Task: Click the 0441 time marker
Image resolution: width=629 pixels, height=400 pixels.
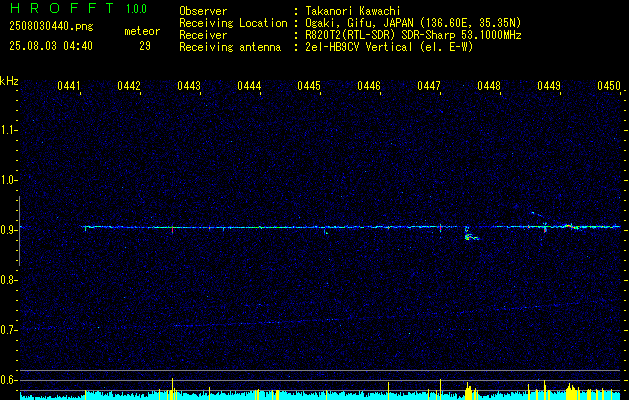Action: pyautogui.click(x=69, y=85)
